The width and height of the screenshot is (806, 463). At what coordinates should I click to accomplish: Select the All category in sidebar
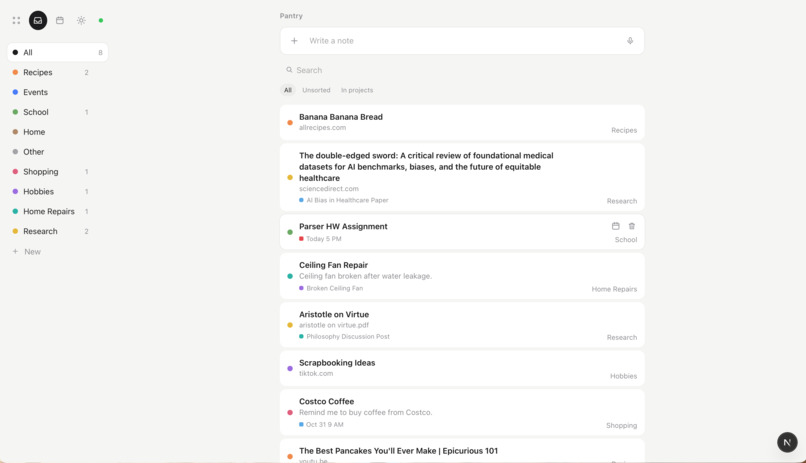coord(58,52)
